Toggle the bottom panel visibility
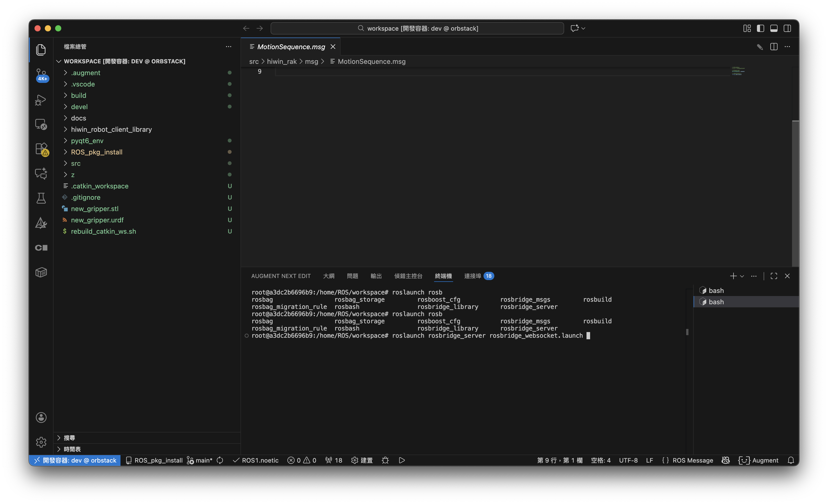The width and height of the screenshot is (828, 504). coord(774,29)
